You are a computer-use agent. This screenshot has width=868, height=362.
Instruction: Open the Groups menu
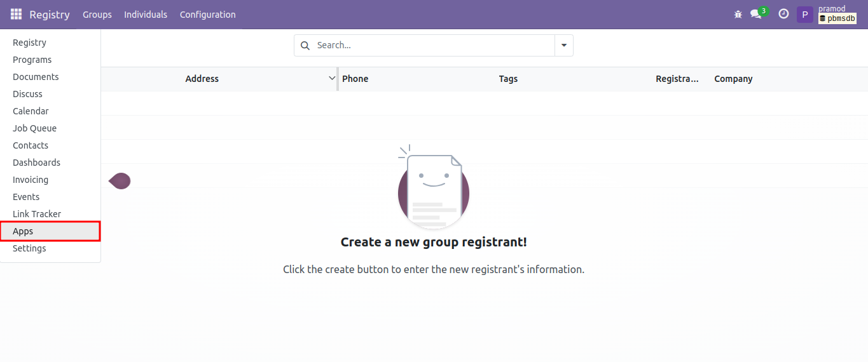97,15
